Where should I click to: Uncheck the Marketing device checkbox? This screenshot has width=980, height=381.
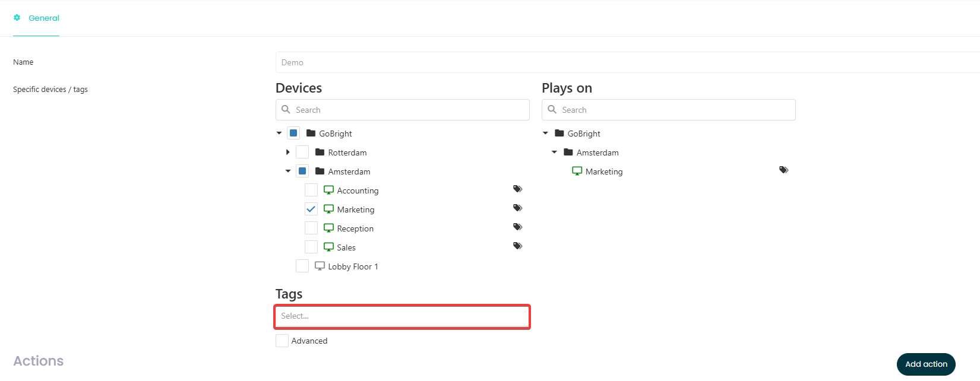[311, 209]
